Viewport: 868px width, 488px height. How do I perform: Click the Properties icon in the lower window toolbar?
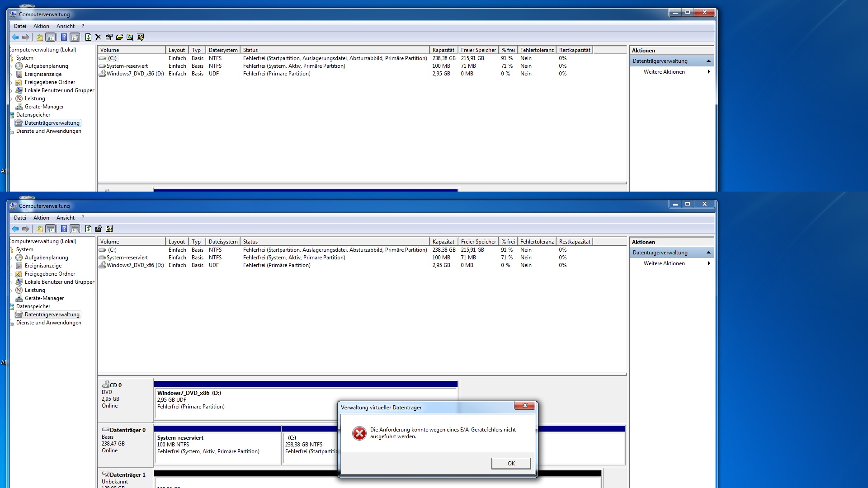point(99,229)
